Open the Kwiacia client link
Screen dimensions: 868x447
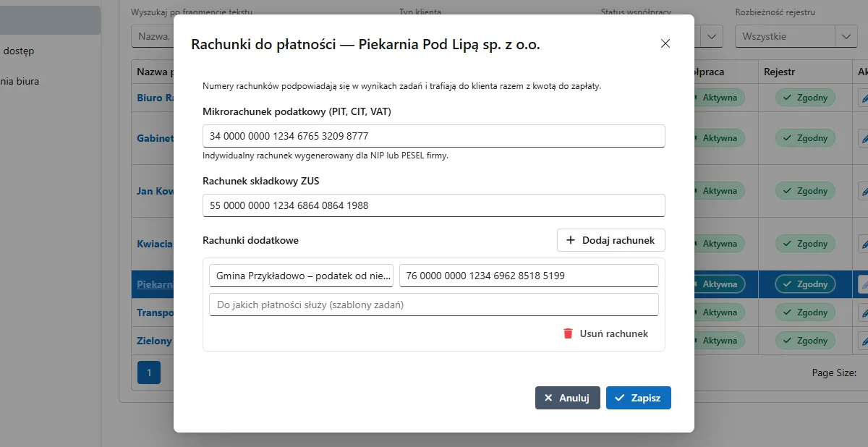(155, 244)
